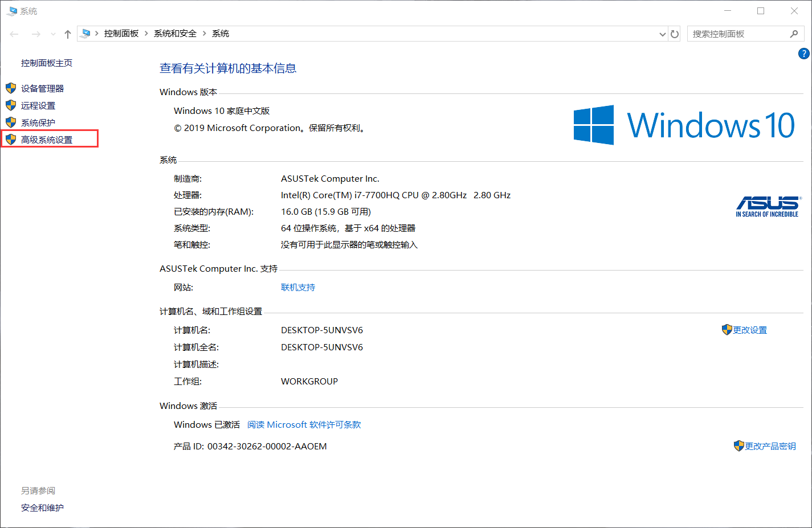Image resolution: width=812 pixels, height=528 pixels.
Task: Click the Windows 10 logo
Action: [684, 125]
